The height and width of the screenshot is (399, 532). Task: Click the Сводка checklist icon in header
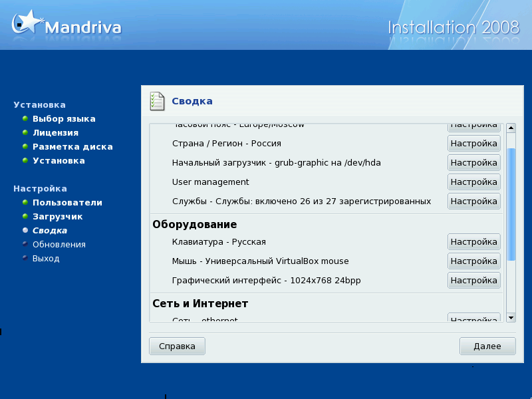click(156, 101)
